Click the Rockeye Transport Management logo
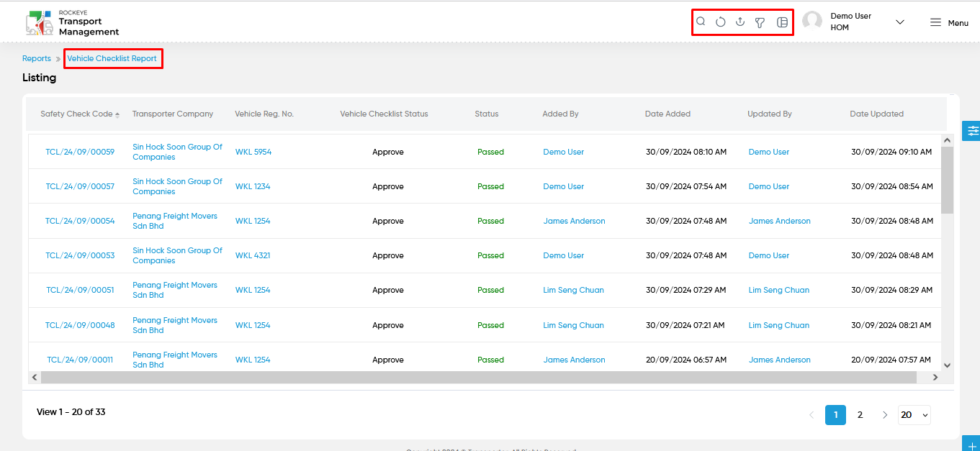980x451 pixels. (x=72, y=23)
